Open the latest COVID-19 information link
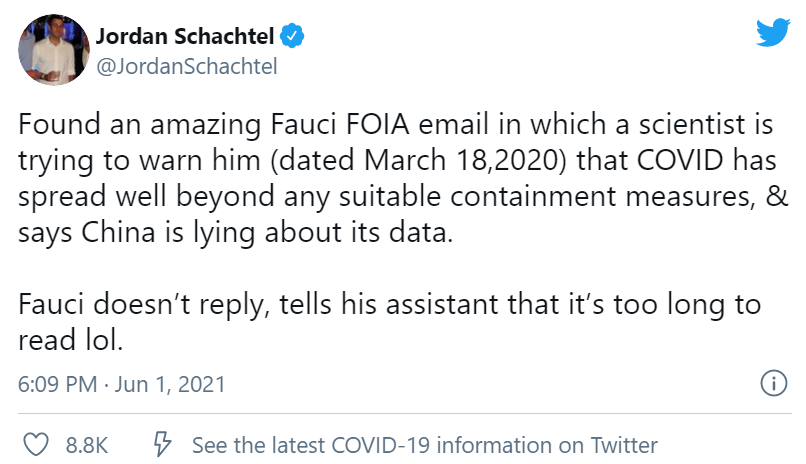The width and height of the screenshot is (806, 464). tap(425, 445)
